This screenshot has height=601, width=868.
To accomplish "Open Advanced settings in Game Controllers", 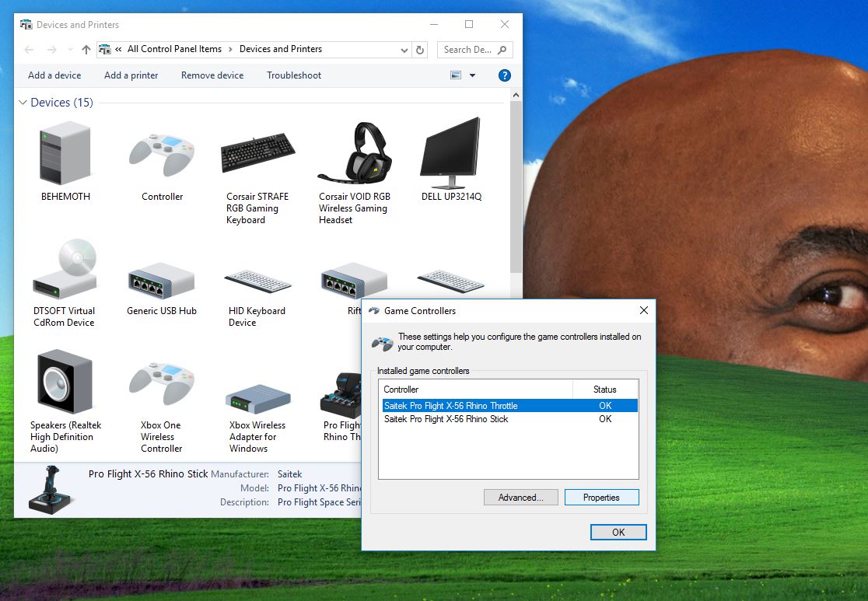I will pos(521,498).
